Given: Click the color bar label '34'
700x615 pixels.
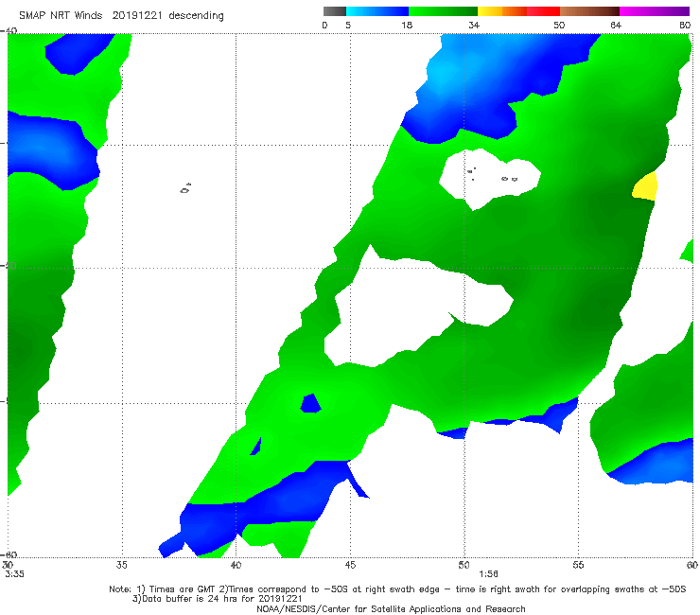Looking at the screenshot, I should click(474, 26).
